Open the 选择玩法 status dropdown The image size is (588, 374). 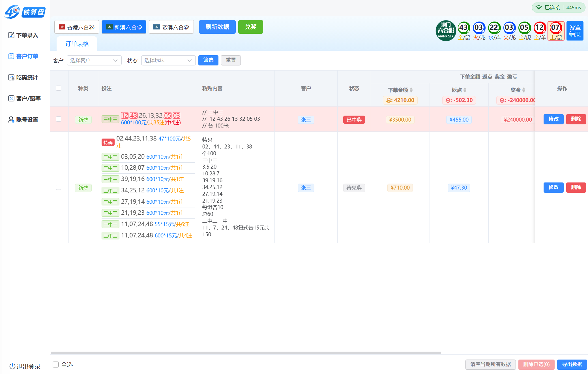pyautogui.click(x=168, y=60)
